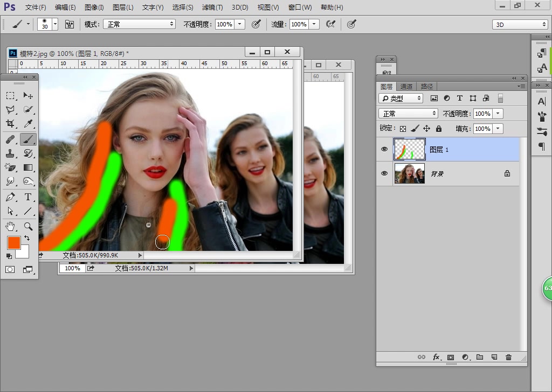Select the Eyedropper tool
The height and width of the screenshot is (392, 552).
click(28, 123)
